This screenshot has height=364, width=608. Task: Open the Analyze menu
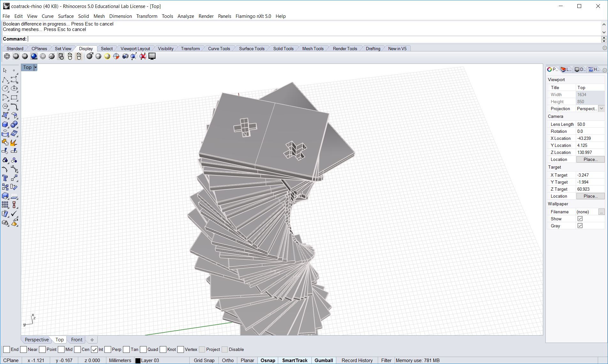[x=186, y=16]
